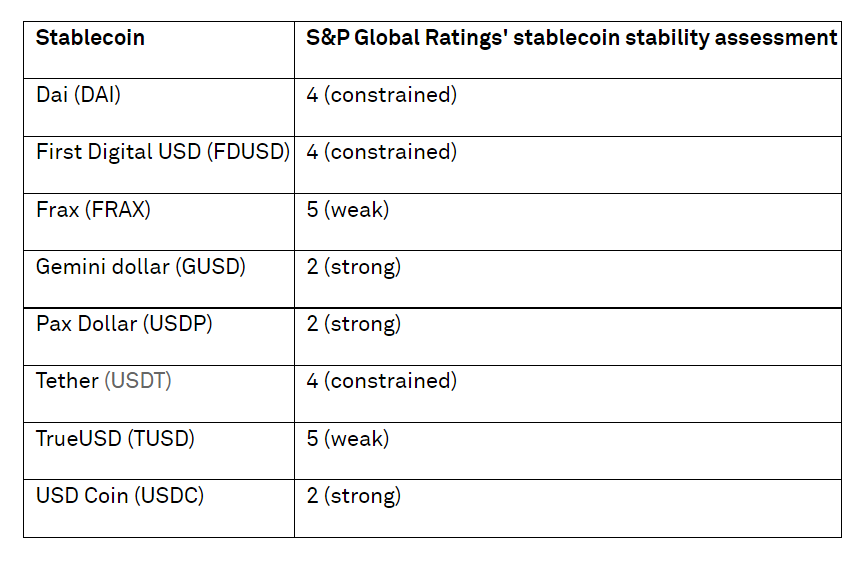Viewport: 866px width, 561px height.
Task: Click the Stablecoin column header
Action: click(x=90, y=38)
